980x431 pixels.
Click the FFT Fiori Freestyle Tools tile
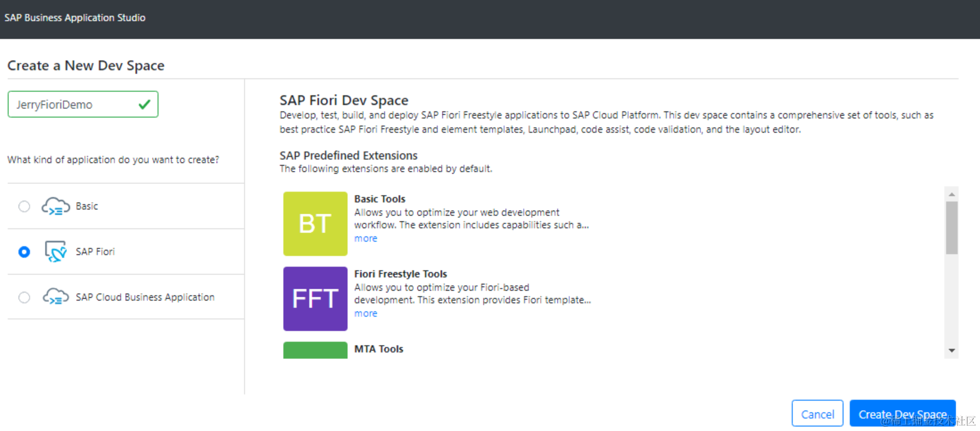[x=315, y=299]
